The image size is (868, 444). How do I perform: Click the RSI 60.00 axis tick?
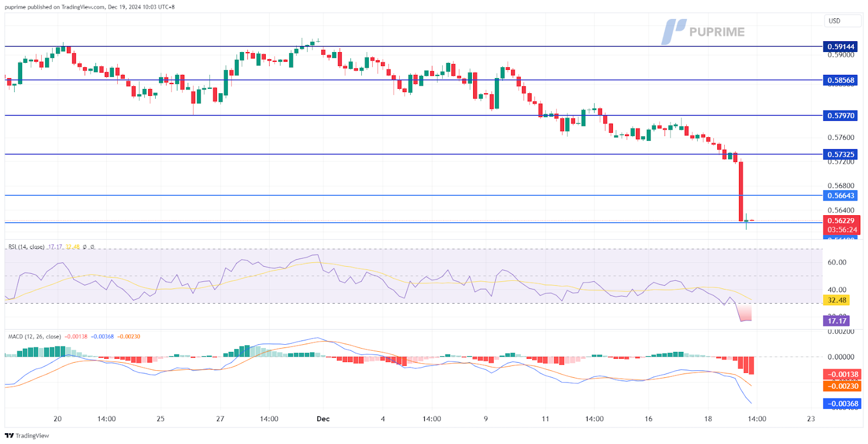(837, 262)
